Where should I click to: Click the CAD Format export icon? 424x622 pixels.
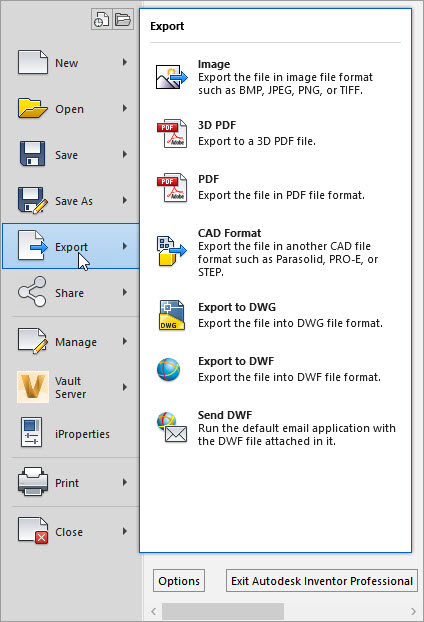click(x=171, y=251)
